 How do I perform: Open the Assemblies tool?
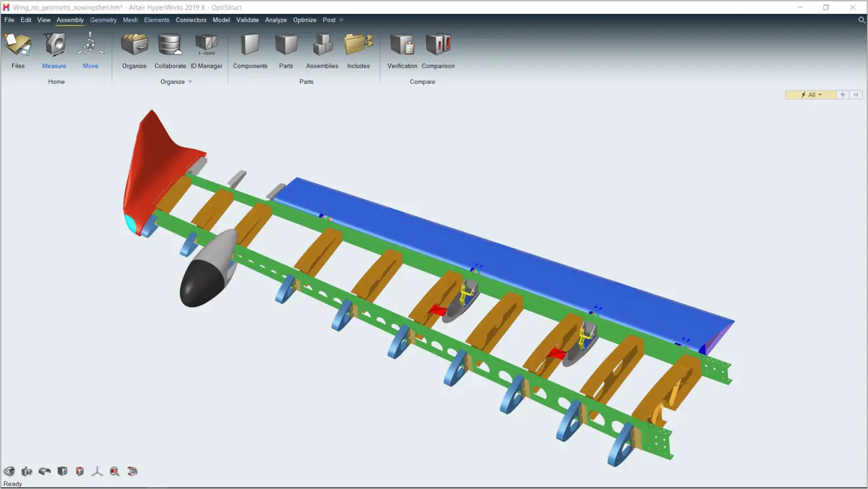322,50
